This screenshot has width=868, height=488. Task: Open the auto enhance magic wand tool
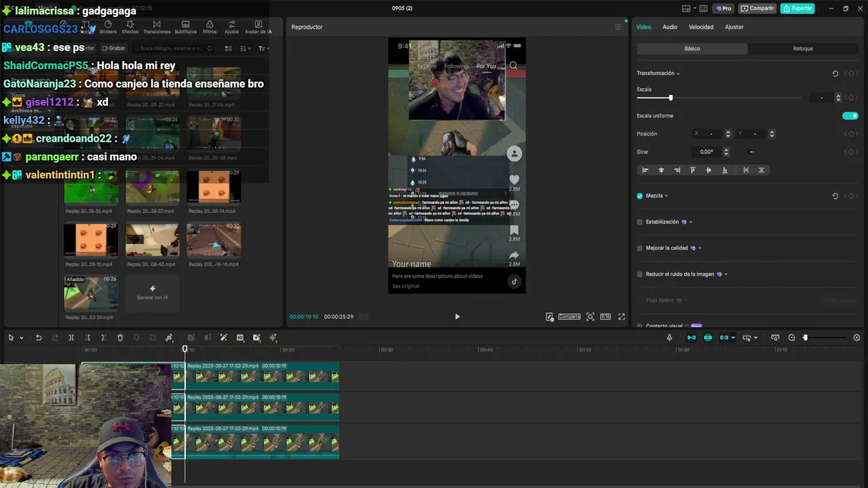pos(224,338)
